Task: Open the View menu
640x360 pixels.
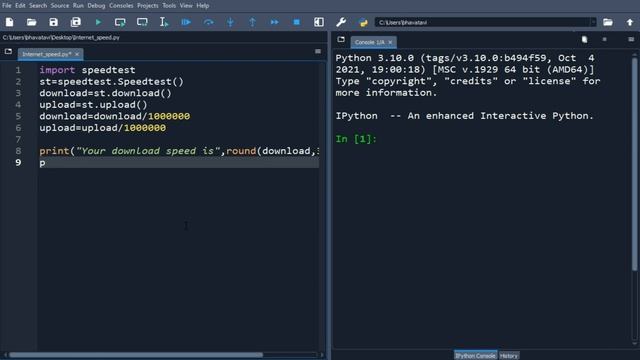Action: pyautogui.click(x=186, y=6)
